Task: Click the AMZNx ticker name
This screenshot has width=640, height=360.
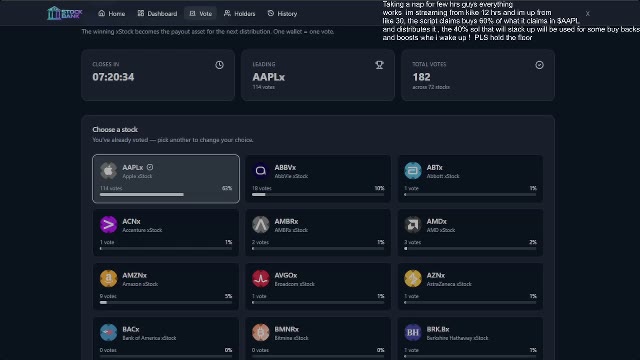Action: tap(134, 275)
